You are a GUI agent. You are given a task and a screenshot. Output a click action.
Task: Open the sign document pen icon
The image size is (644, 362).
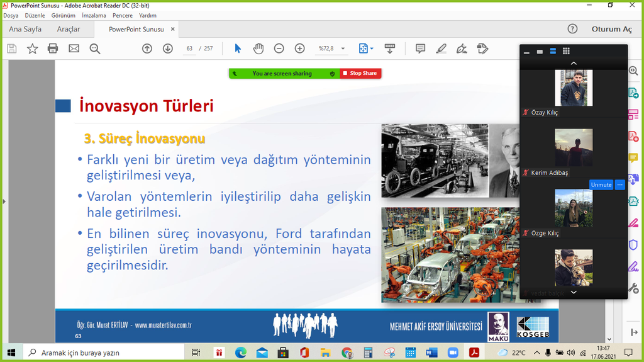tap(462, 48)
